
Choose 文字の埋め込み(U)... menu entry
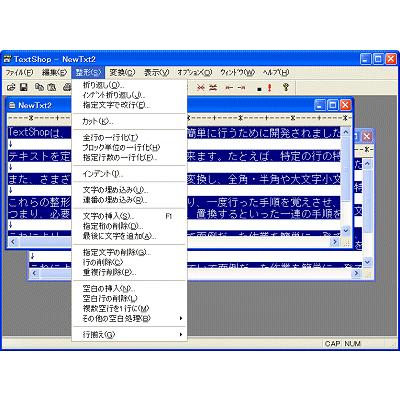(x=129, y=190)
